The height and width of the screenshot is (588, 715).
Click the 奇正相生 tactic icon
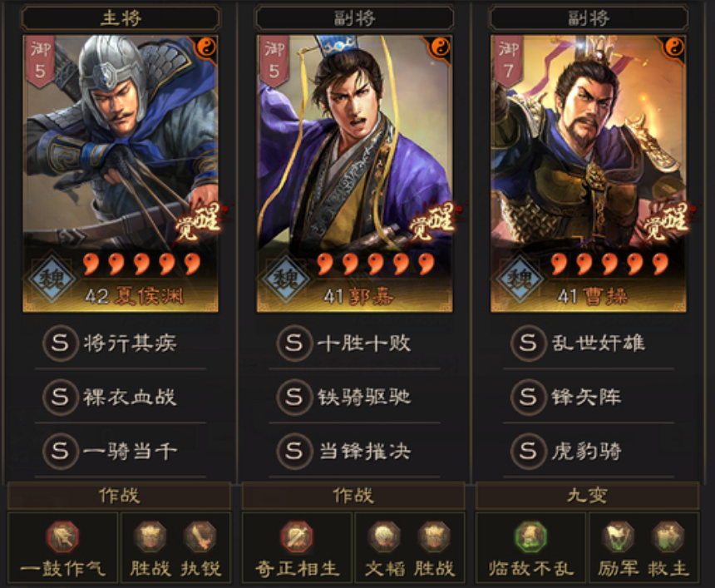click(297, 536)
